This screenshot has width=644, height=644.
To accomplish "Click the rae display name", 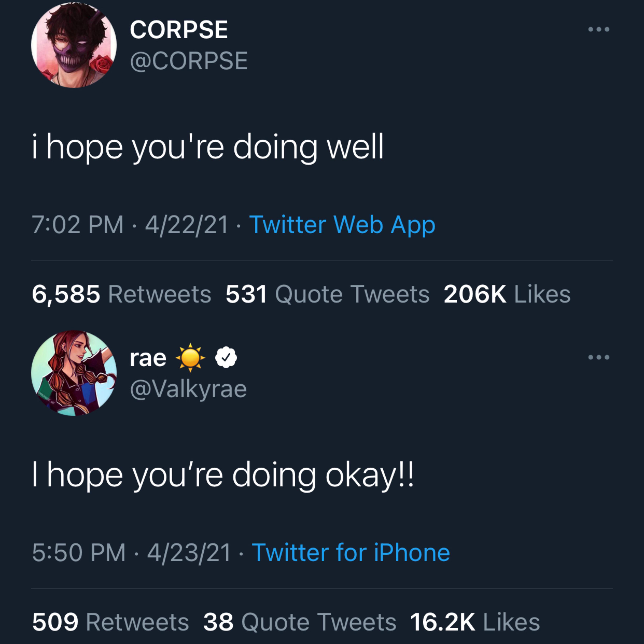I will (x=148, y=358).
